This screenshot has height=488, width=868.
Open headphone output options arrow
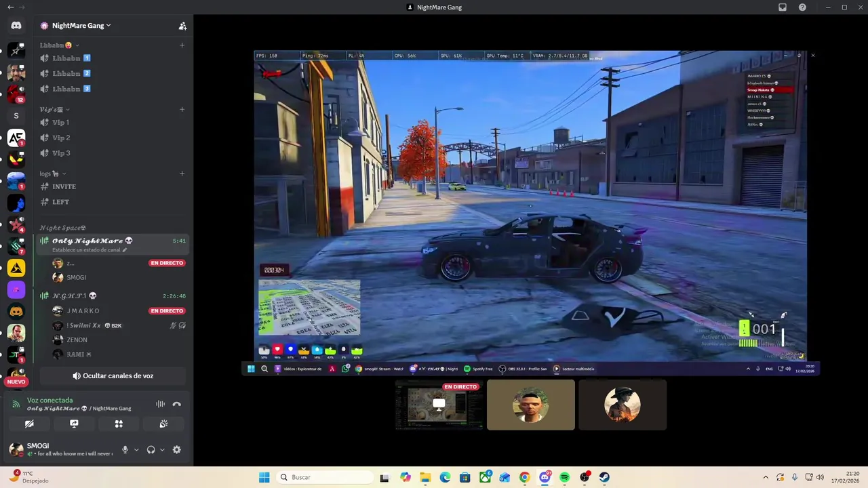pos(162,450)
